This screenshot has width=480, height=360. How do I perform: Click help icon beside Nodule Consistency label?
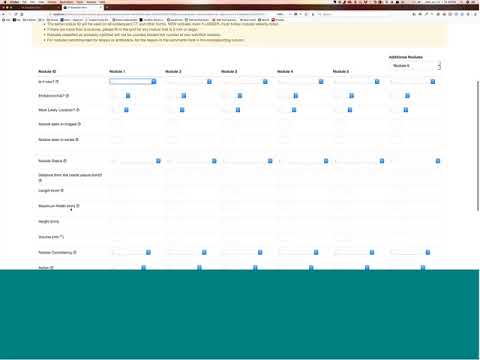(x=75, y=252)
